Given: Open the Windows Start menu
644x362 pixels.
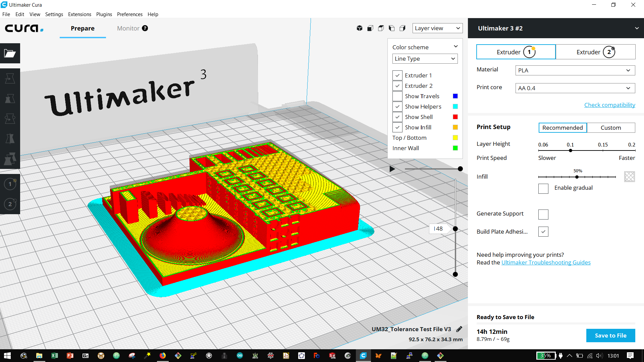Looking at the screenshot, I should tap(7, 356).
